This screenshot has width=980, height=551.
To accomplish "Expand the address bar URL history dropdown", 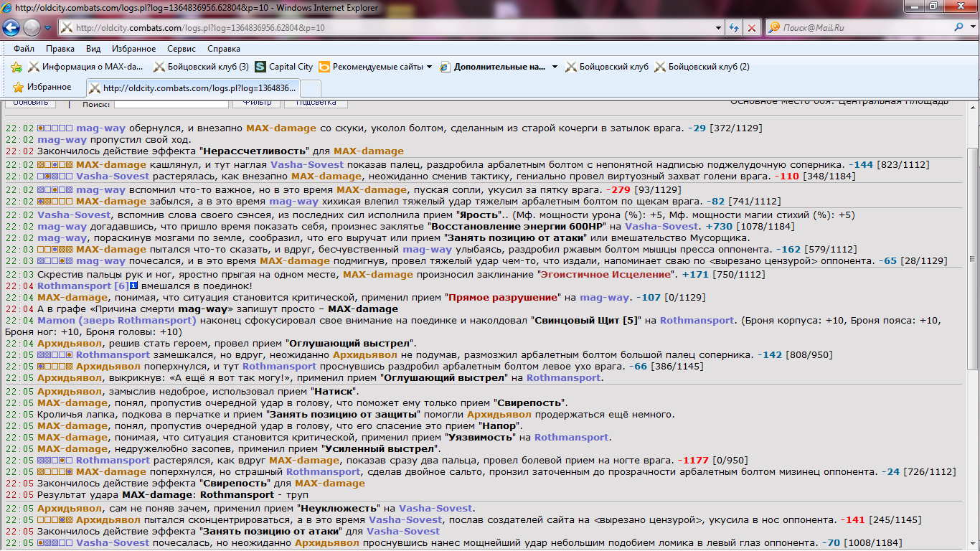I will click(719, 28).
